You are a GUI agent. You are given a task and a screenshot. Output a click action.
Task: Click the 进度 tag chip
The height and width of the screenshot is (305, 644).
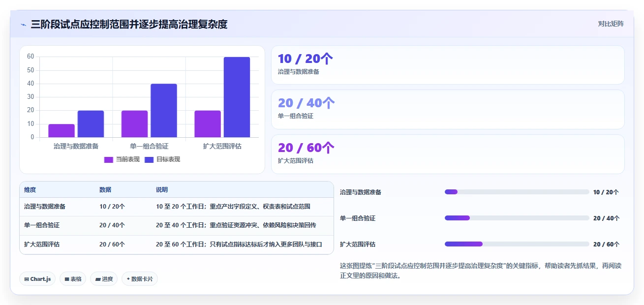point(104,279)
